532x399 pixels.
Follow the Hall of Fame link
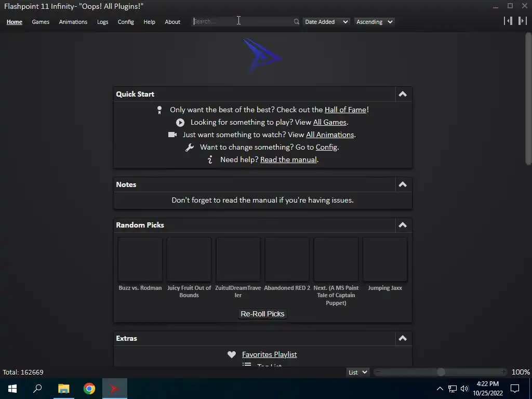(x=345, y=110)
